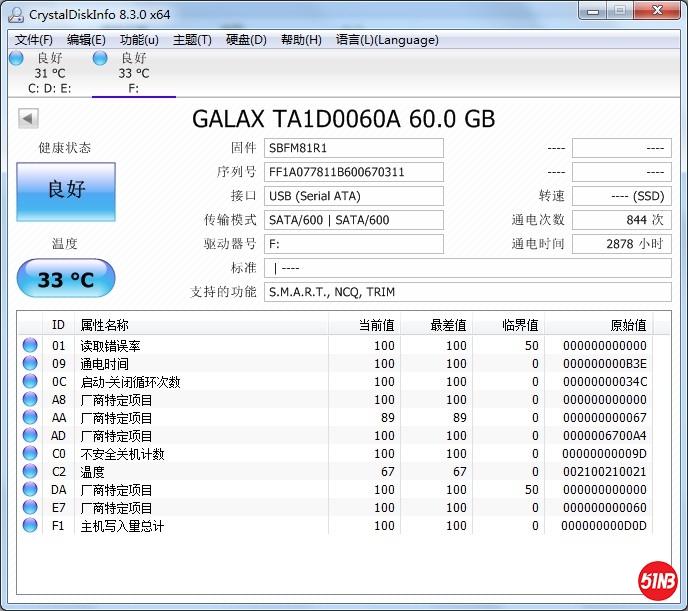Image resolution: width=688 pixels, height=611 pixels.
Task: Open the 文件(F) menu
Action: 34,40
